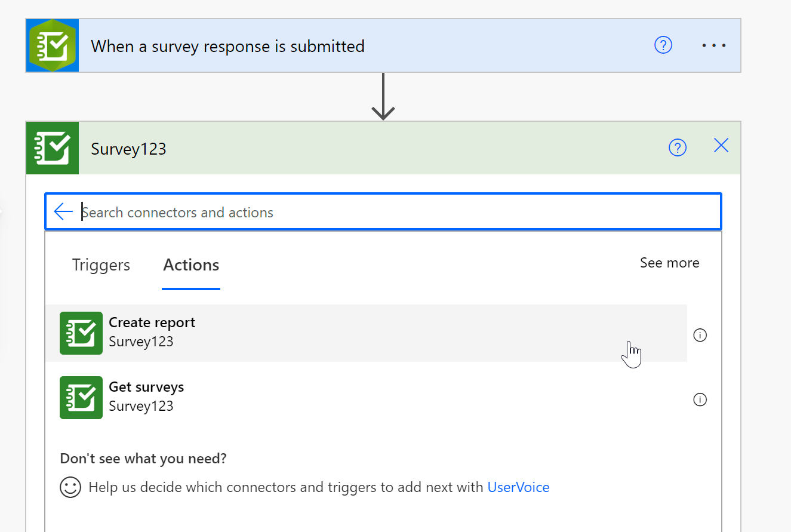Click the See more link
791x532 pixels.
click(x=669, y=263)
